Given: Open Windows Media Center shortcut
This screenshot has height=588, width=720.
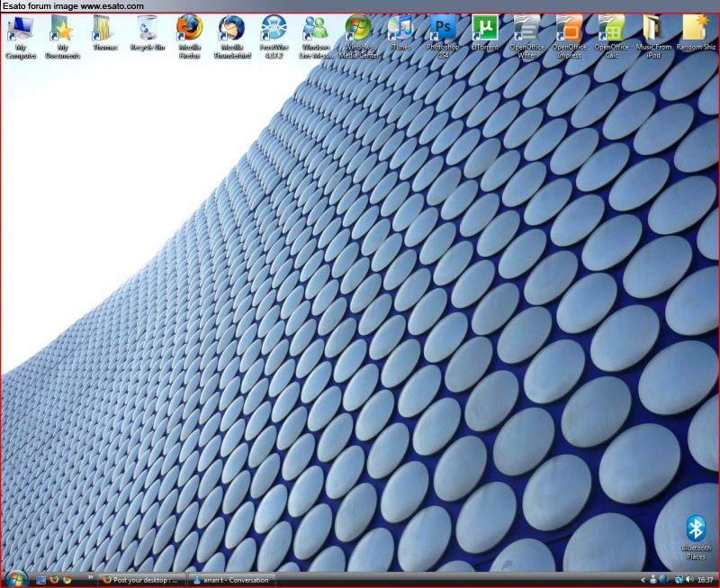Looking at the screenshot, I should [358, 29].
